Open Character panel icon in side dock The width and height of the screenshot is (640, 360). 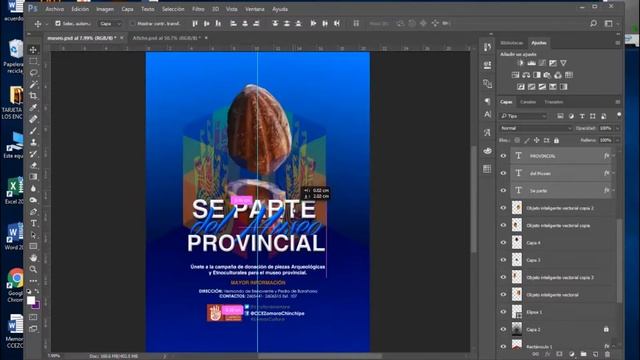point(487,115)
